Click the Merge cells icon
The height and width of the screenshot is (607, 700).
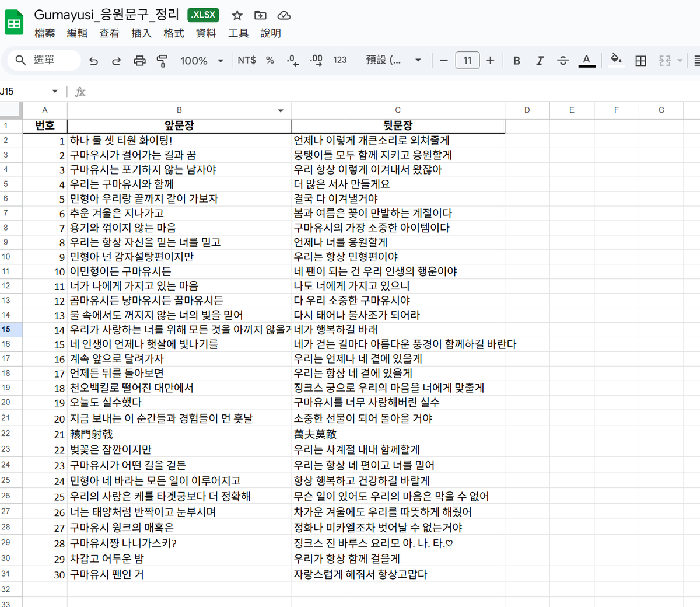(665, 60)
